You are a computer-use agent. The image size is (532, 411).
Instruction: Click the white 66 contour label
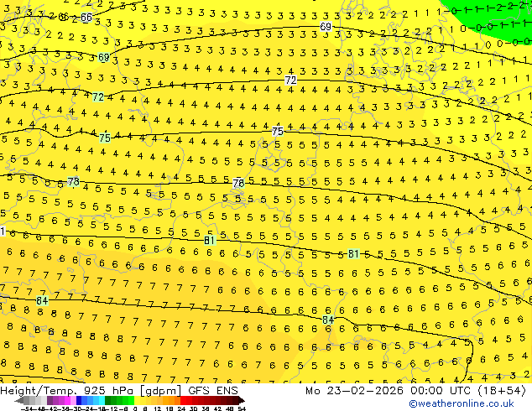coord(86,17)
